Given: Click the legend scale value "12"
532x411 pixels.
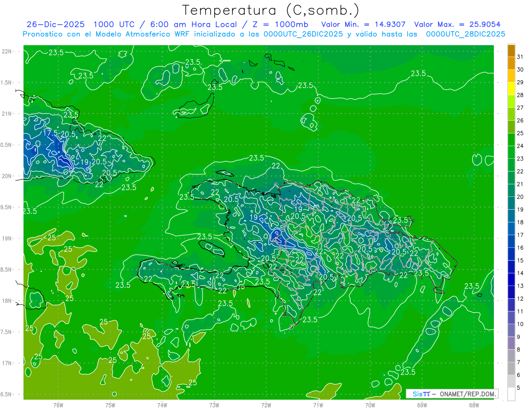Looking at the screenshot, I should coord(520,299).
